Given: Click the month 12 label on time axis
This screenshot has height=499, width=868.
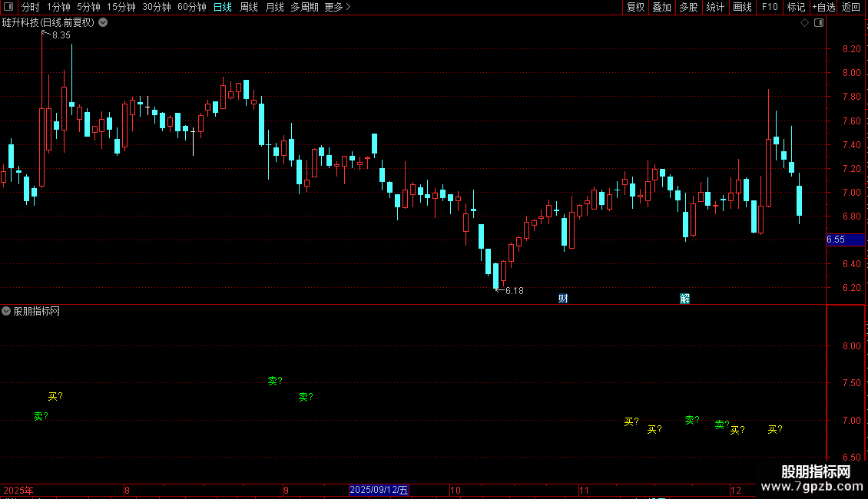Looking at the screenshot, I should click(x=736, y=490).
